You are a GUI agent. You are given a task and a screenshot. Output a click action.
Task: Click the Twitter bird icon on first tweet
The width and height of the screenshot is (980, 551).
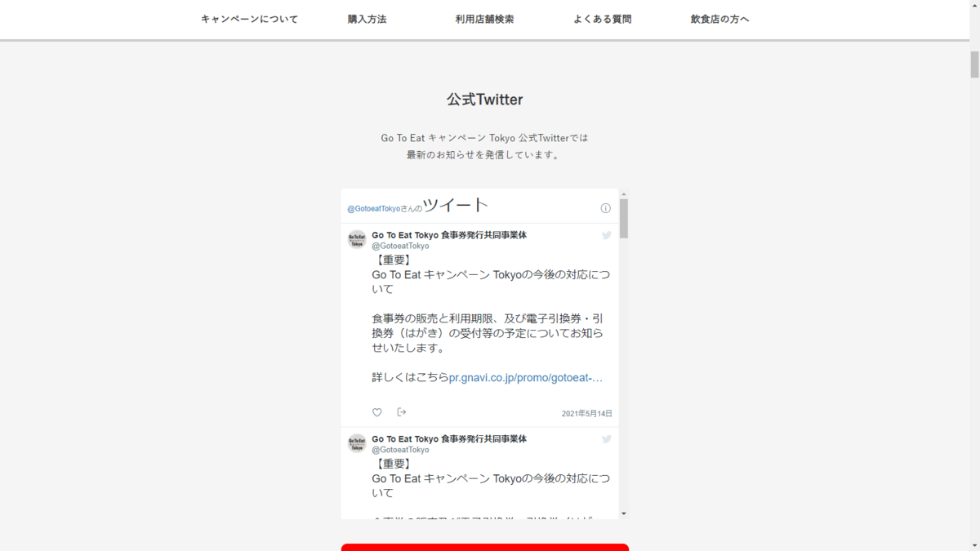tap(607, 235)
